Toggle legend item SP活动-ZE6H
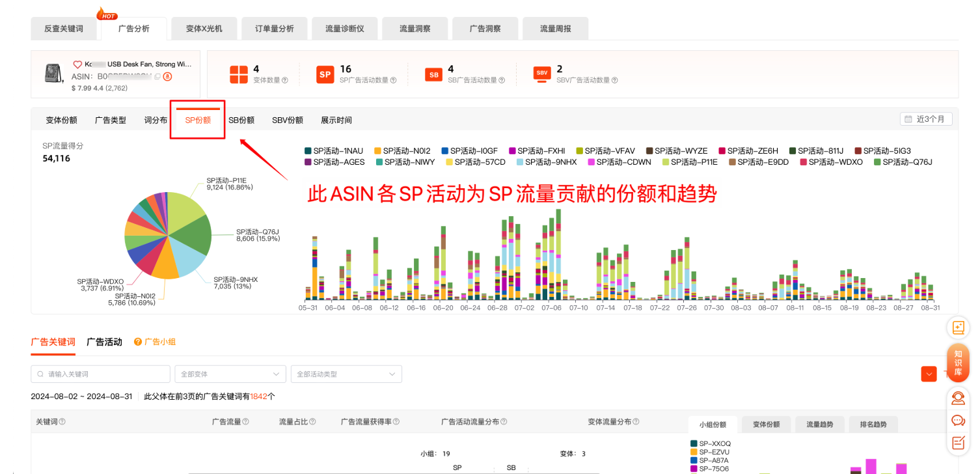 point(748,150)
